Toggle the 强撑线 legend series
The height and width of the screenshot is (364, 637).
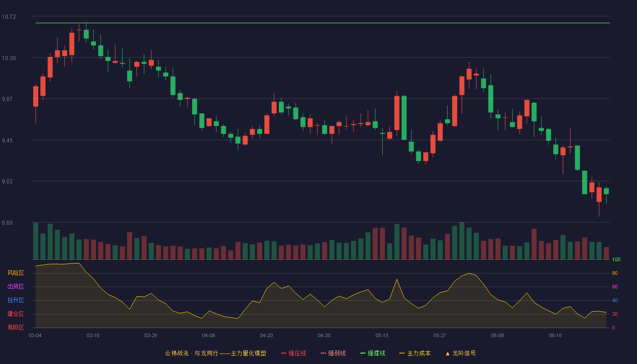coord(373,353)
